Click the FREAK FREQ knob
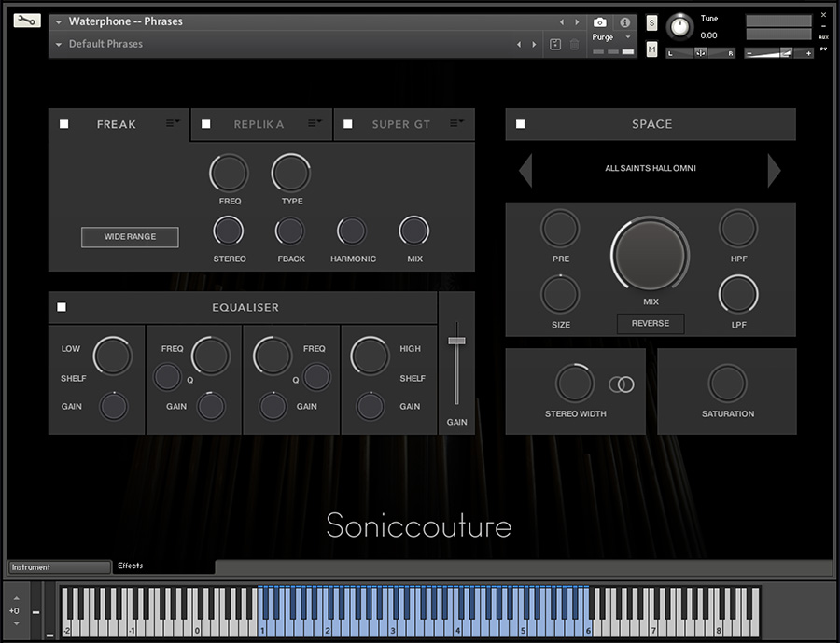The width and height of the screenshot is (840, 643). (229, 173)
